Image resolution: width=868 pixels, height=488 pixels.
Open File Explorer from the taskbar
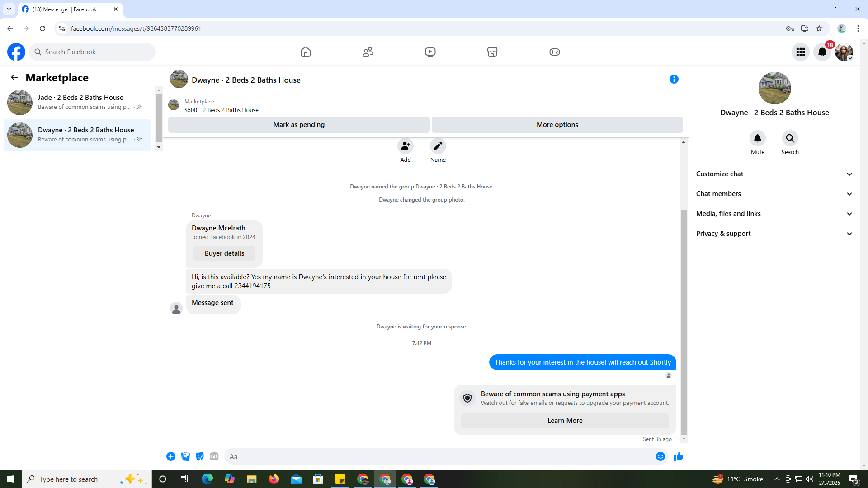coord(251,479)
